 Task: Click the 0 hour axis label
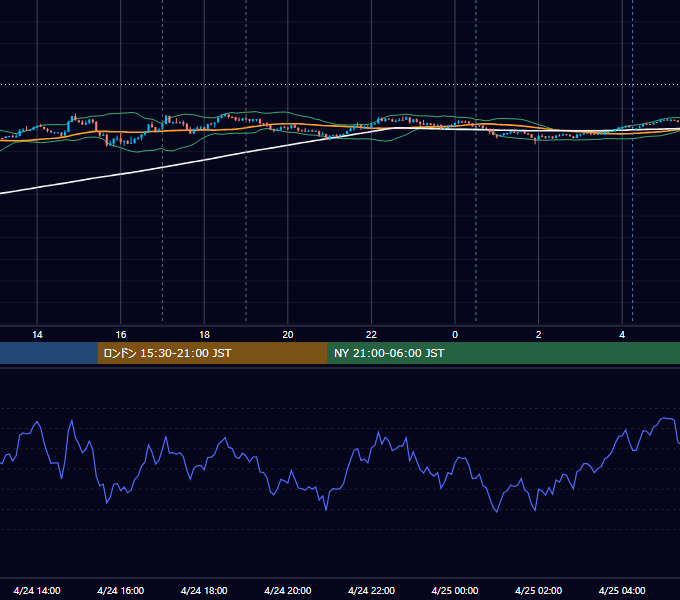455,335
